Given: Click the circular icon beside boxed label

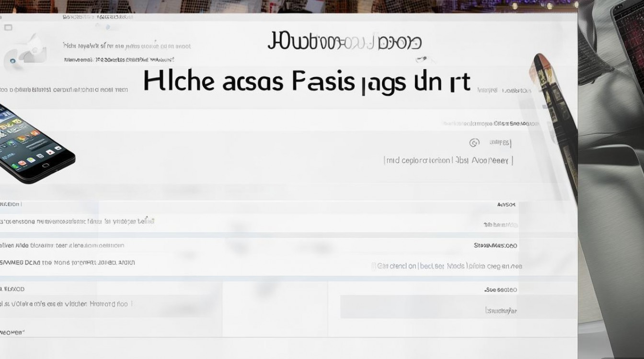Looking at the screenshot, I should pos(474,143).
